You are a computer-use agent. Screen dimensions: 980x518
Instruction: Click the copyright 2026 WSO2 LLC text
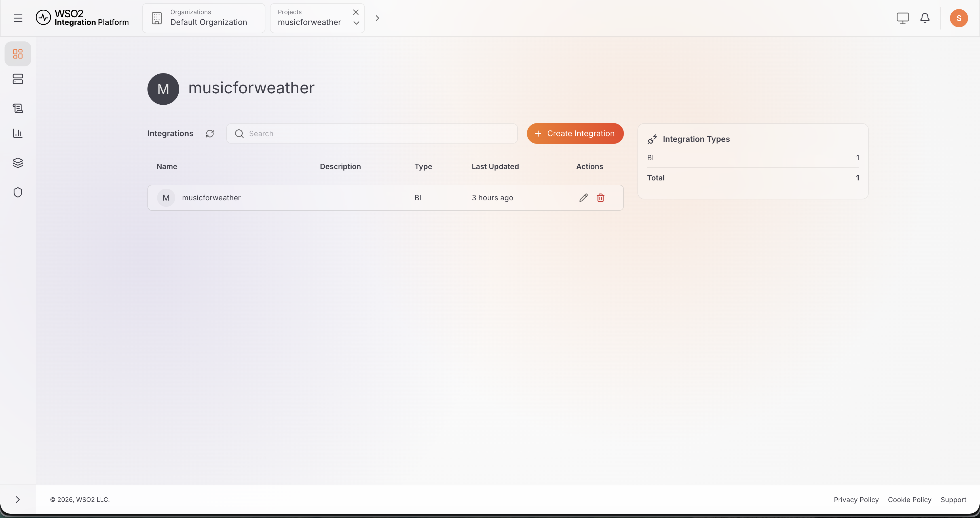click(x=80, y=499)
